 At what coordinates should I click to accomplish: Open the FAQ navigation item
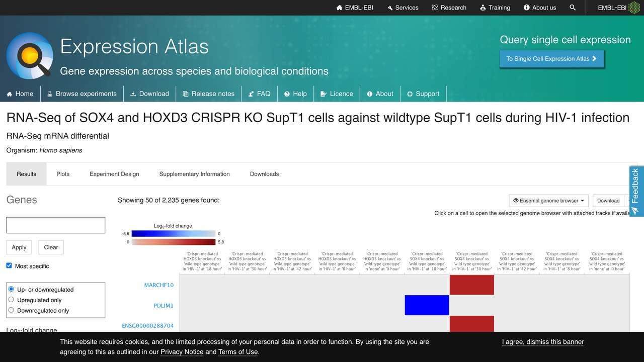[x=259, y=94]
